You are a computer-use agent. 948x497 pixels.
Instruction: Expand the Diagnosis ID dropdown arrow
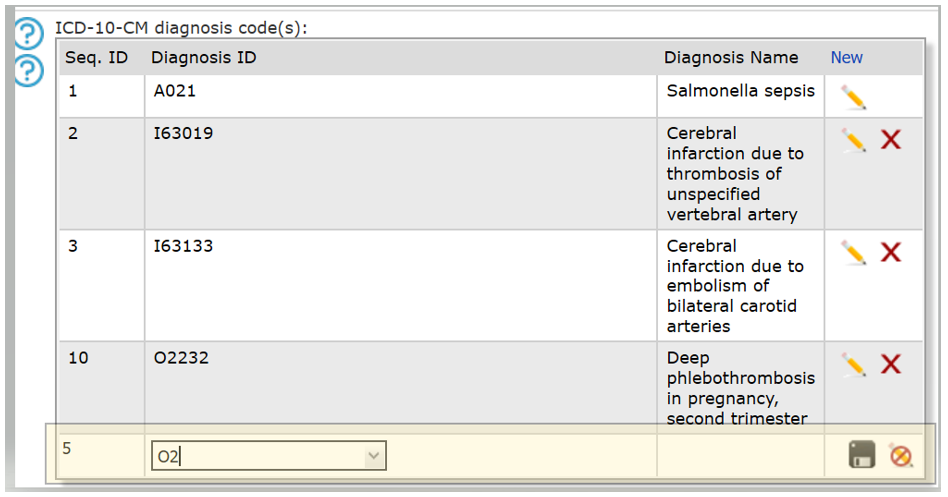pyautogui.click(x=374, y=456)
